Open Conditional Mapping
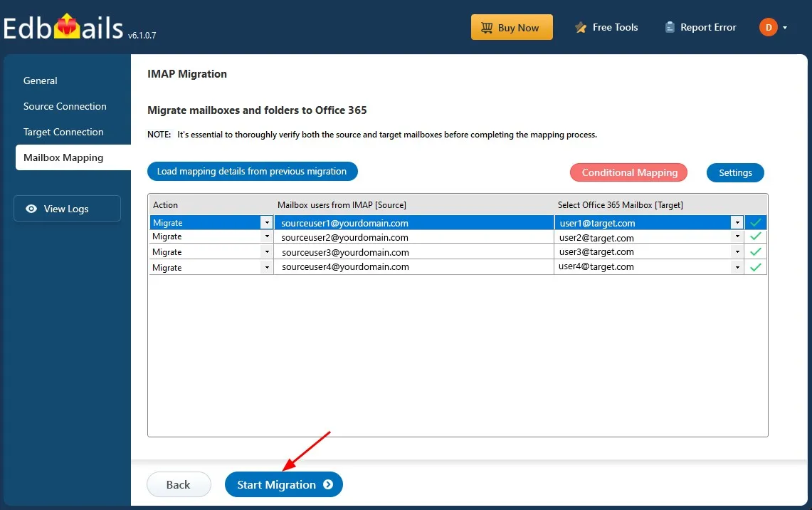 pyautogui.click(x=628, y=172)
